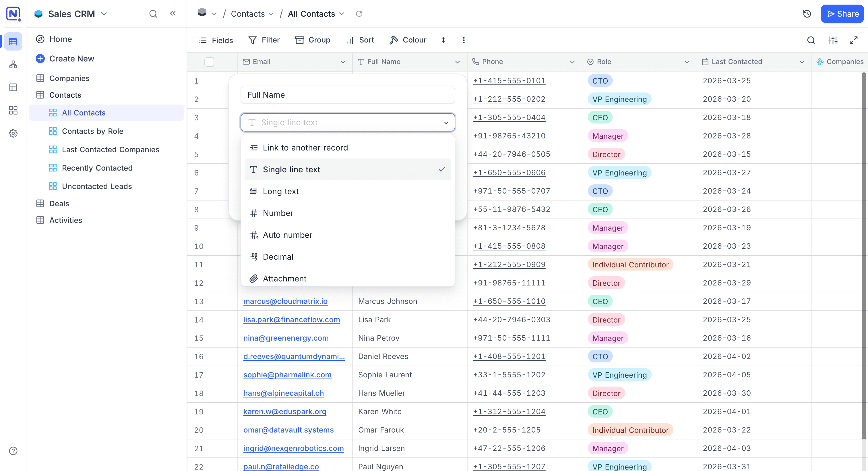The height and width of the screenshot is (471, 868).
Task: Open the team hierarchy icon in rail
Action: tap(13, 64)
